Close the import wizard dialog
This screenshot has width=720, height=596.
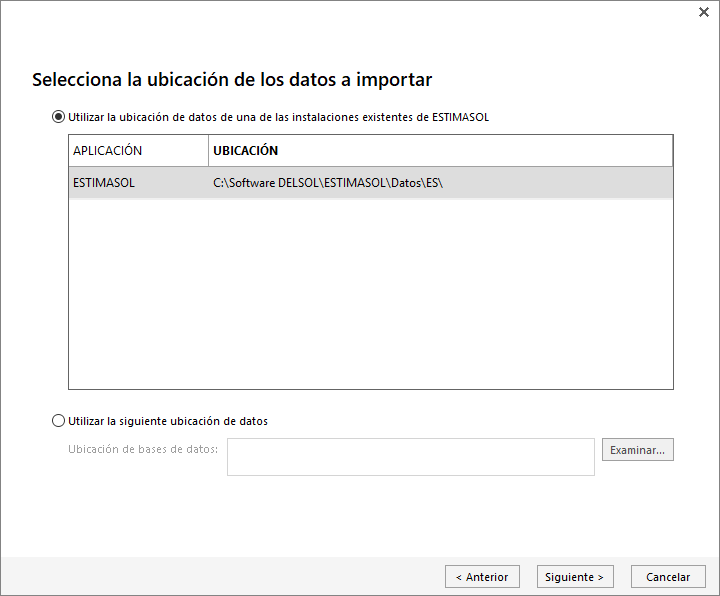(x=703, y=12)
